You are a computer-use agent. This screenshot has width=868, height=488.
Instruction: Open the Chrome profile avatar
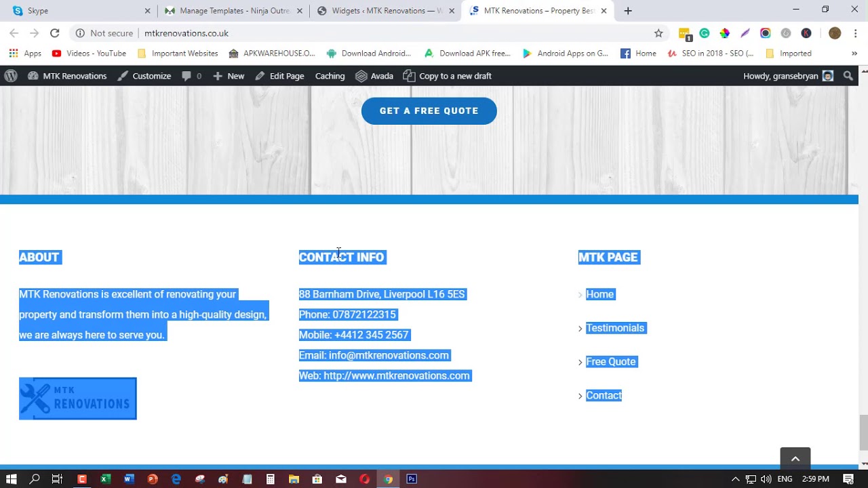(835, 33)
